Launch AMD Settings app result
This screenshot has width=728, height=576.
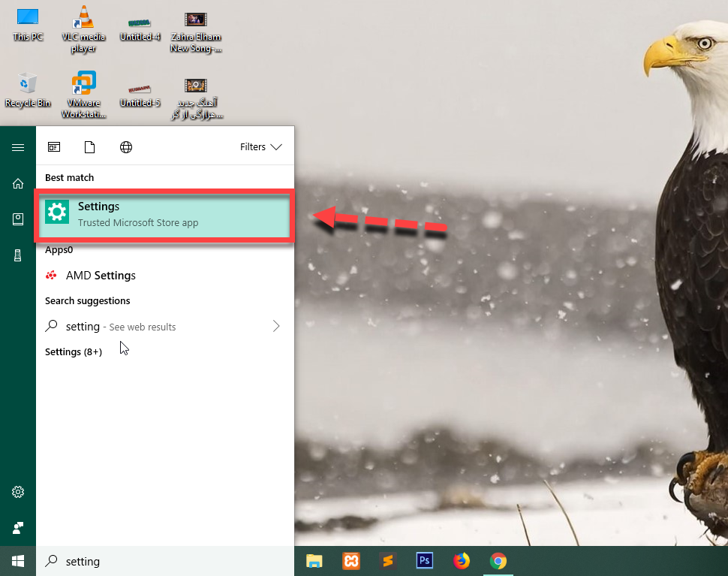click(x=101, y=276)
